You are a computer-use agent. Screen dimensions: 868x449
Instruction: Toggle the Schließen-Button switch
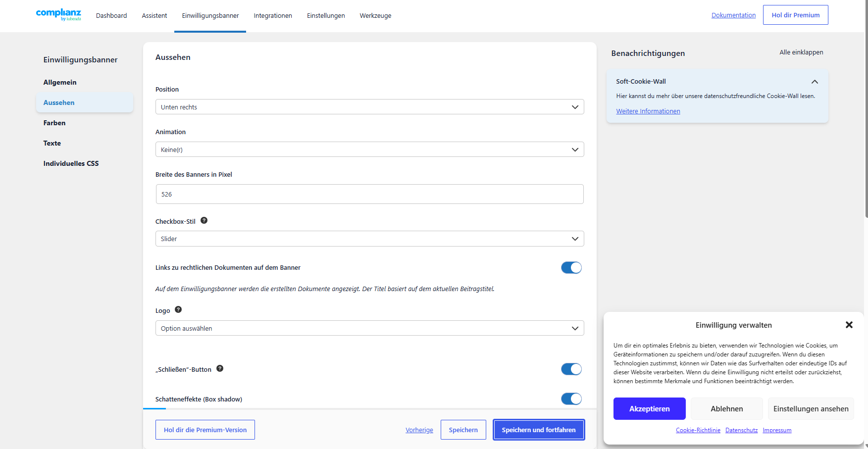pos(571,369)
